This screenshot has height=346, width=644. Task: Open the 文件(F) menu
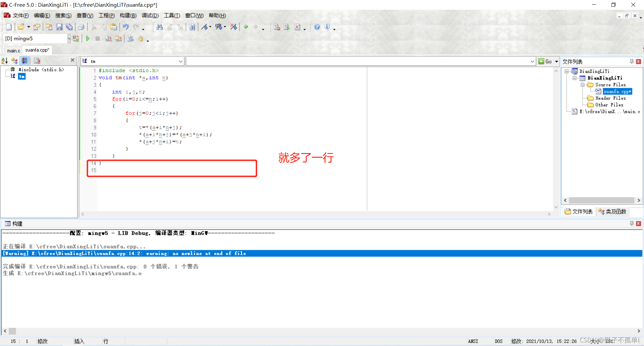20,15
